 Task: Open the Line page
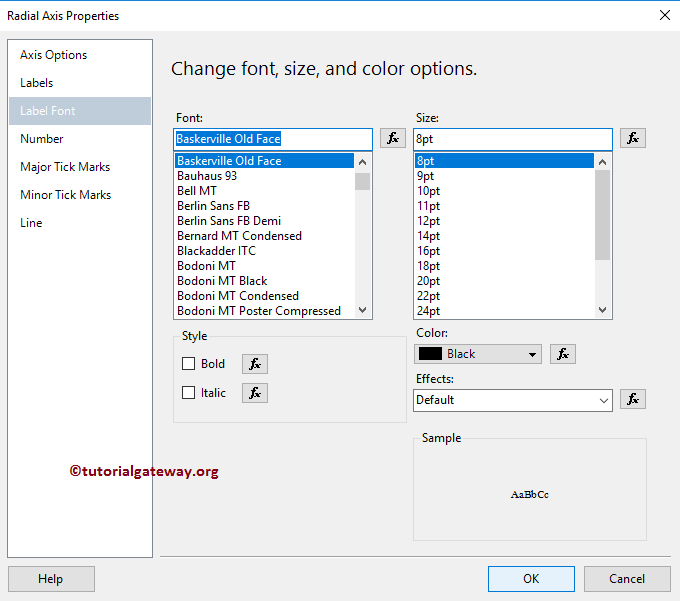pos(80,223)
